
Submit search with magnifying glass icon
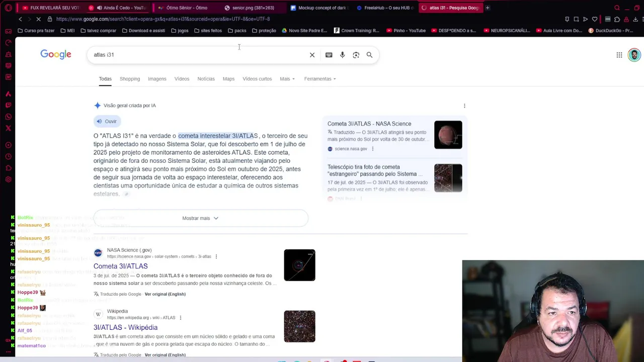pos(369,55)
